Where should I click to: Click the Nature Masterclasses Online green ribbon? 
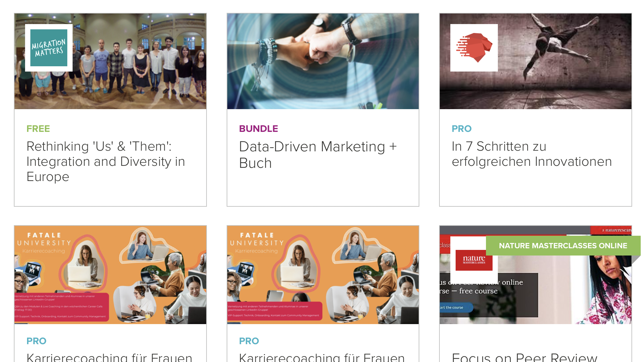tap(563, 246)
